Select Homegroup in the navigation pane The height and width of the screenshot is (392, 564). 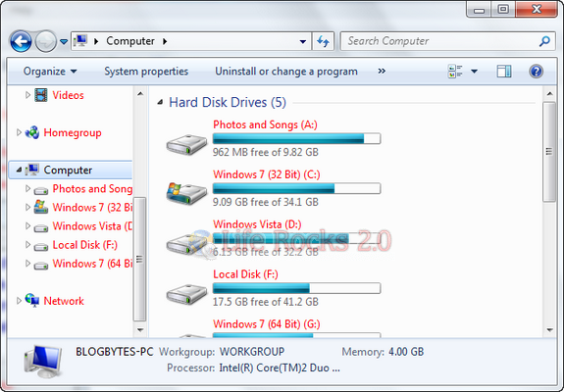tap(73, 133)
